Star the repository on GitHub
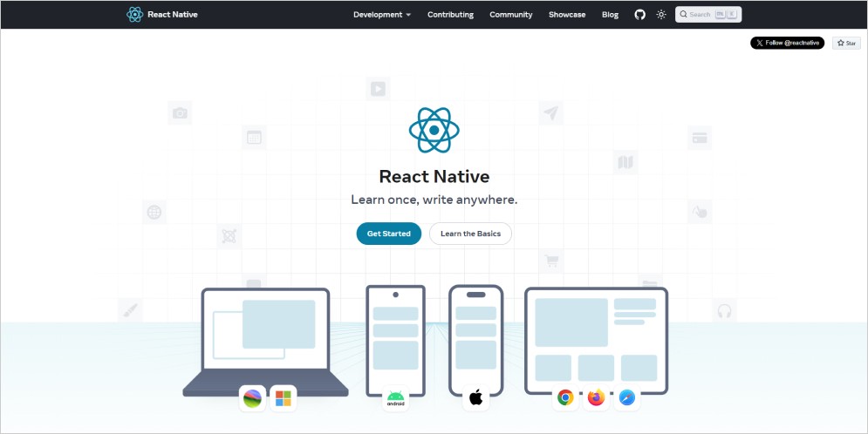The width and height of the screenshot is (868, 434). click(x=846, y=43)
